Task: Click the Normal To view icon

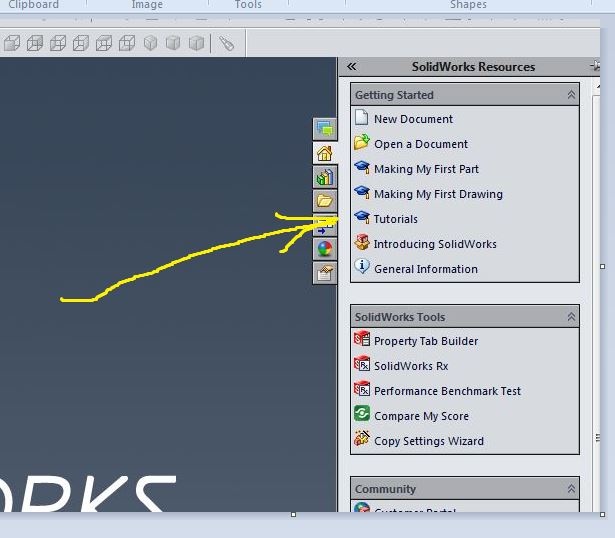Action: click(226, 43)
